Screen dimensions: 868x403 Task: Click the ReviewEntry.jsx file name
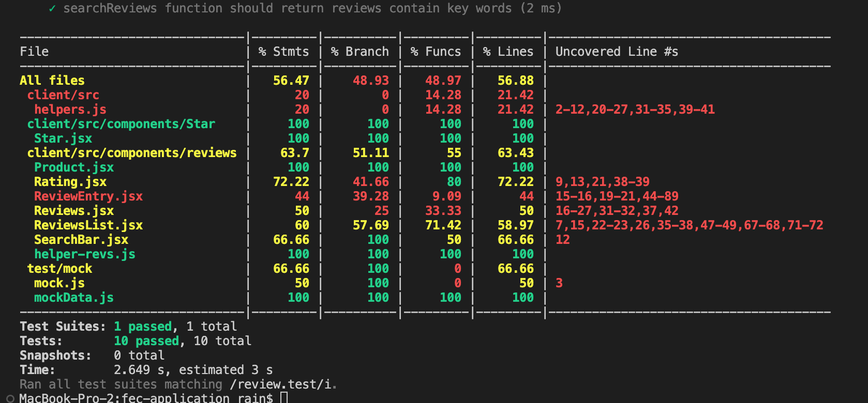88,196
